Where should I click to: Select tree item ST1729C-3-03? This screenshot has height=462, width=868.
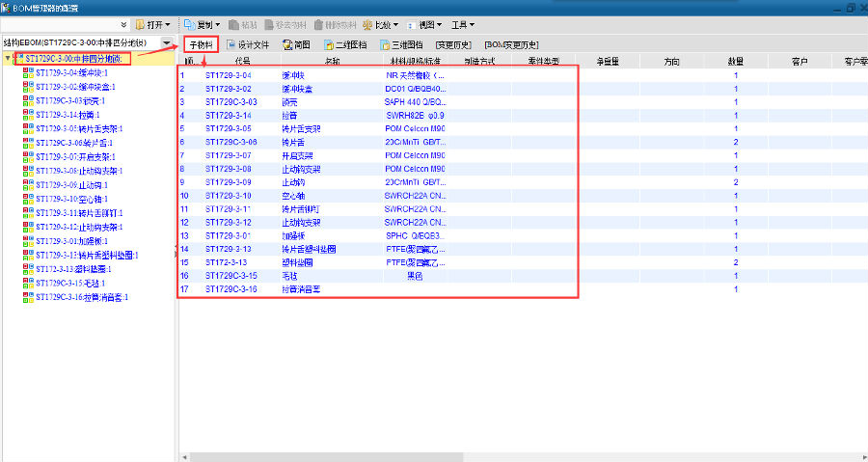click(70, 100)
